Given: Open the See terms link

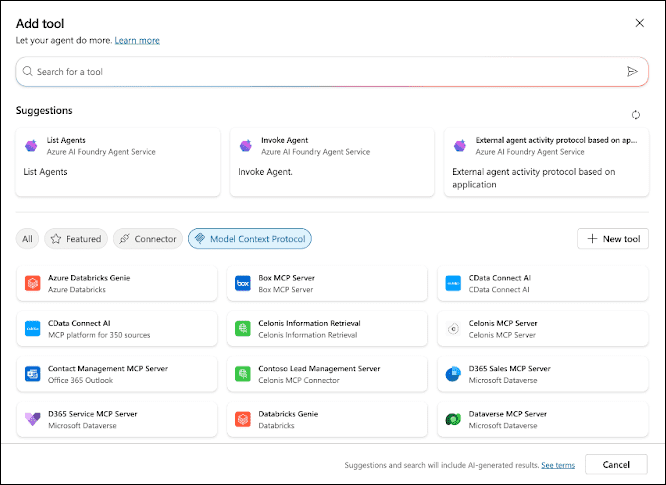Looking at the screenshot, I should click(558, 465).
